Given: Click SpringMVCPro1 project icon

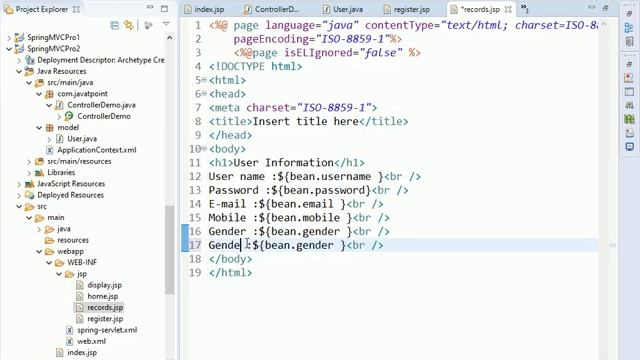Looking at the screenshot, I should [x=19, y=38].
